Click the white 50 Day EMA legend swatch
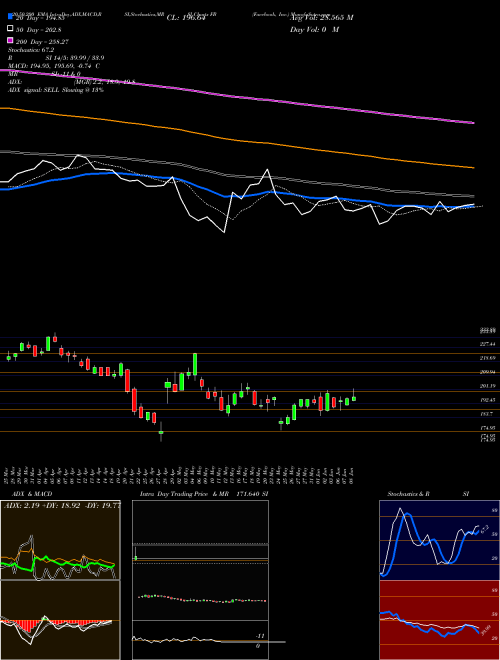 click(x=10, y=29)
